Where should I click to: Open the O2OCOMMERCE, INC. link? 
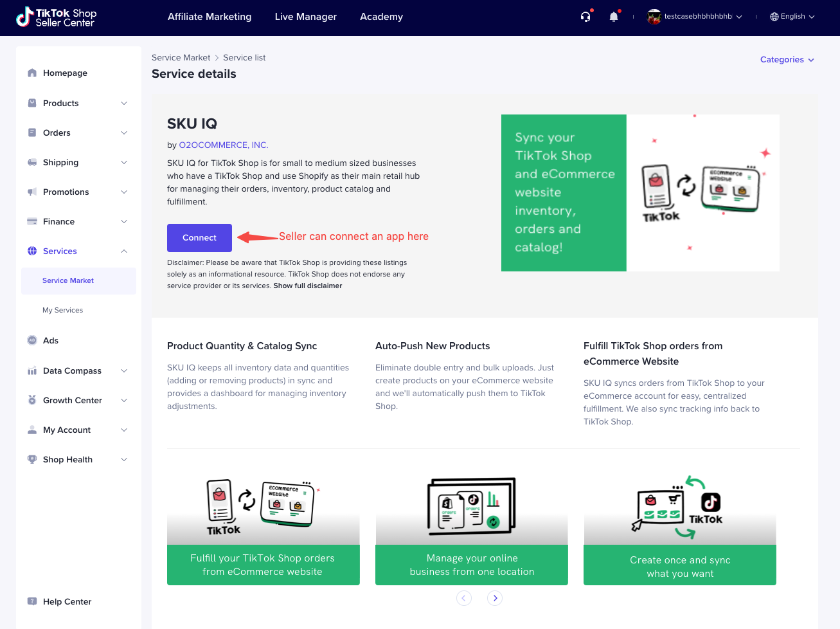point(224,145)
